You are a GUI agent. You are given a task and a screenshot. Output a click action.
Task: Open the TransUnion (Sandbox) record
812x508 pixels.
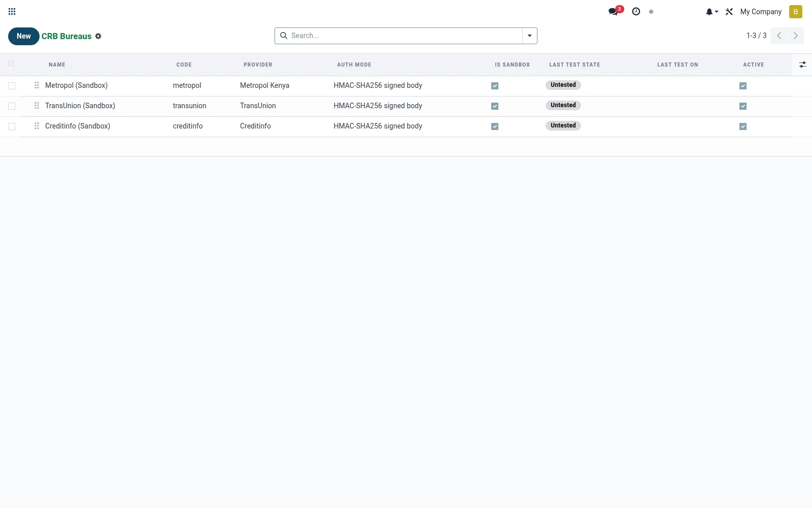point(80,106)
